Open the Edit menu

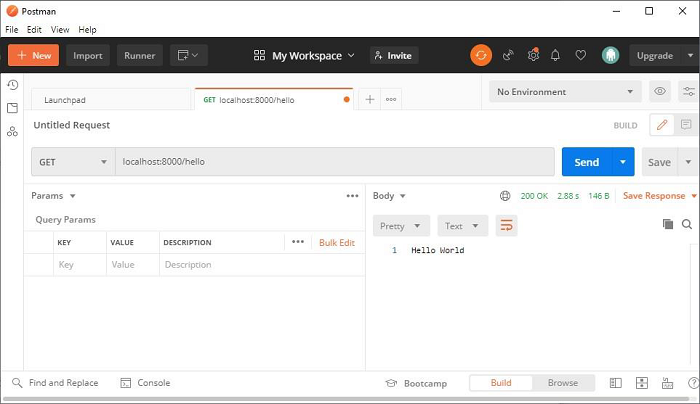[34, 29]
